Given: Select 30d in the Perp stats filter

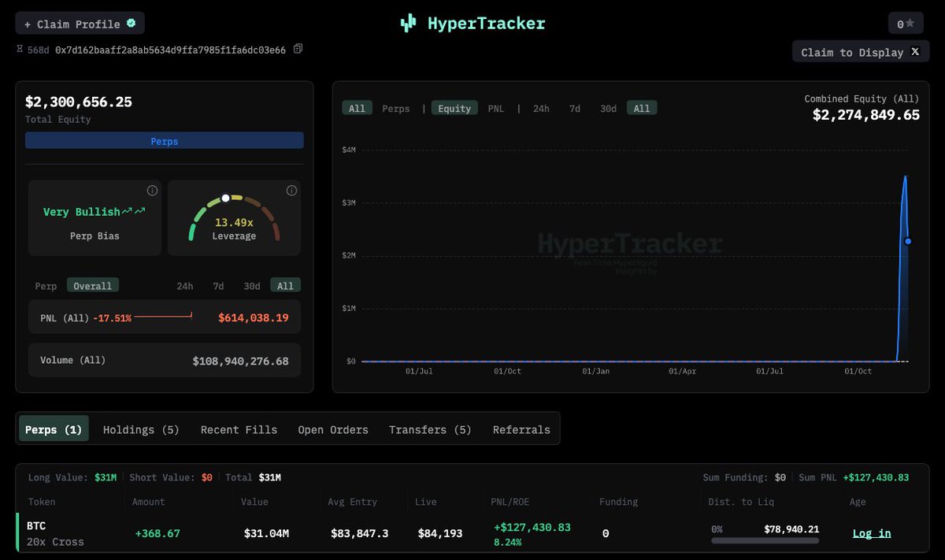Looking at the screenshot, I should [x=251, y=285].
